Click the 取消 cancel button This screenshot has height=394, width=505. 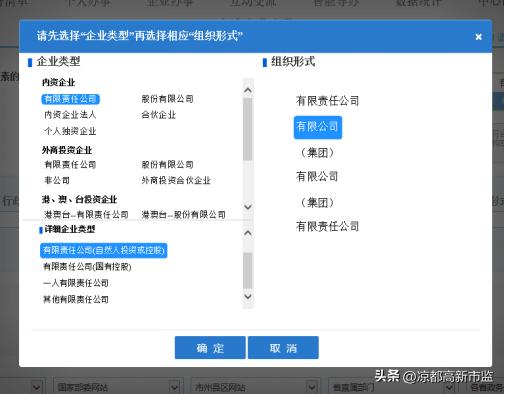[x=283, y=348]
